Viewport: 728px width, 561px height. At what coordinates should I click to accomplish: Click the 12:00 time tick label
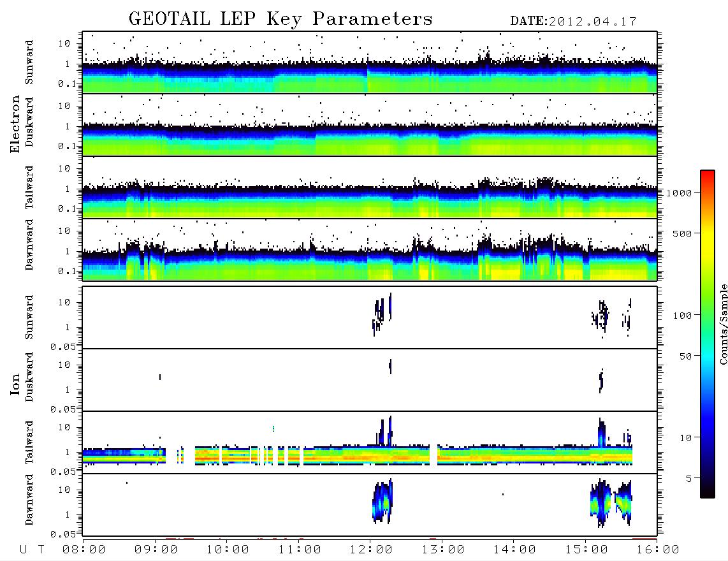click(x=371, y=550)
